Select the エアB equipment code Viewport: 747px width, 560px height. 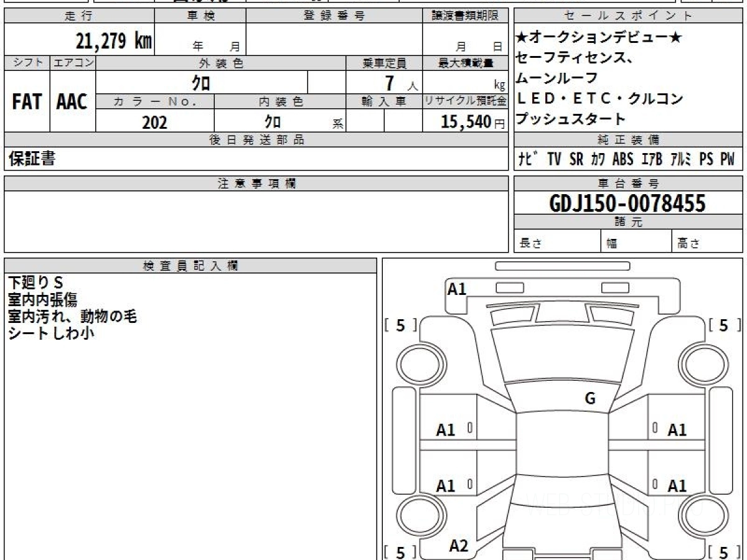(652, 159)
